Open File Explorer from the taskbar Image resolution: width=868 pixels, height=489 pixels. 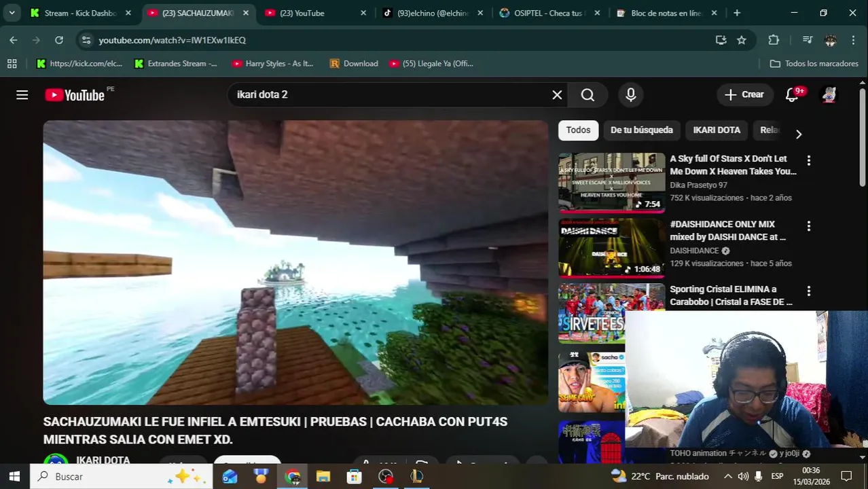point(323,477)
